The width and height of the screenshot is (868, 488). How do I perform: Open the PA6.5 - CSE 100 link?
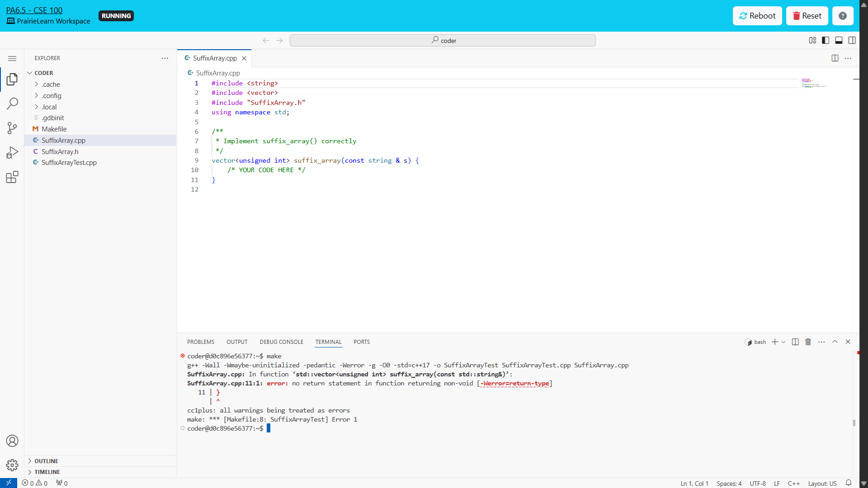pyautogui.click(x=34, y=10)
